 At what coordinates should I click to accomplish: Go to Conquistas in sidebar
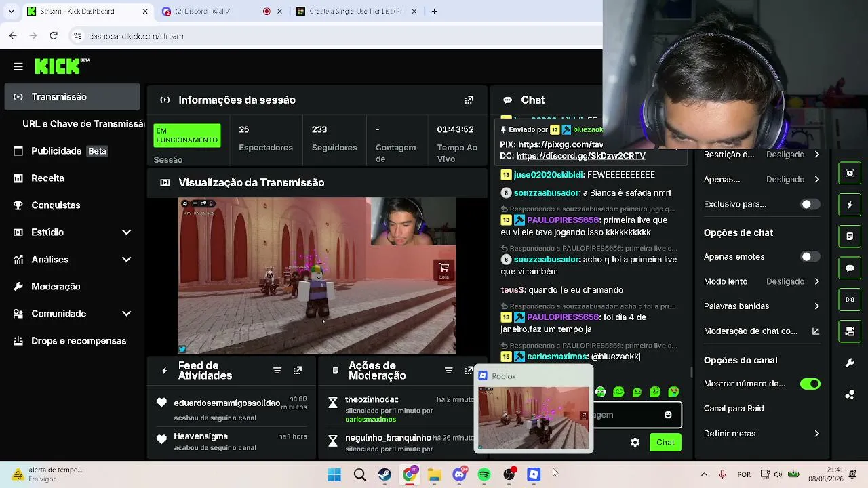coord(73,205)
